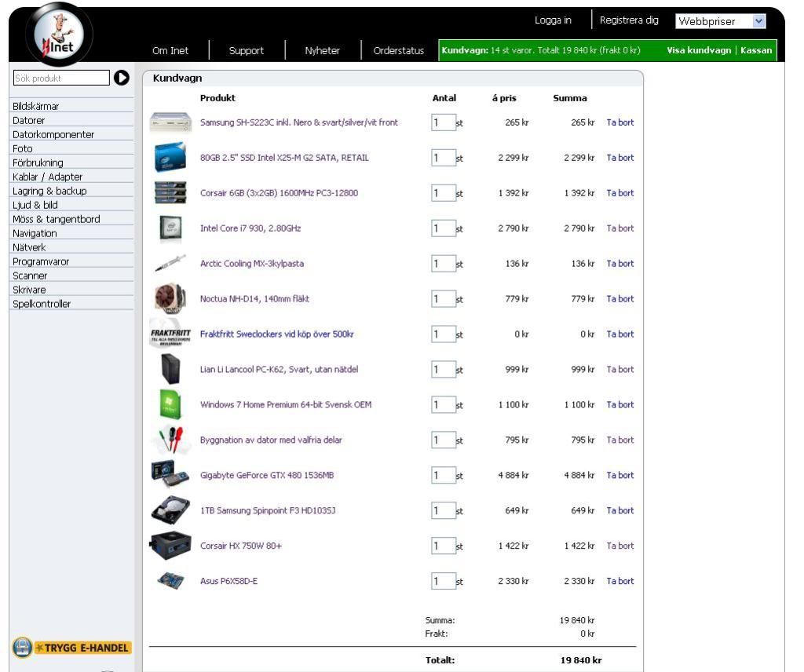Screen dimensions: 804x672
Task: Proceed to Kassan checkout link
Action: click(756, 51)
